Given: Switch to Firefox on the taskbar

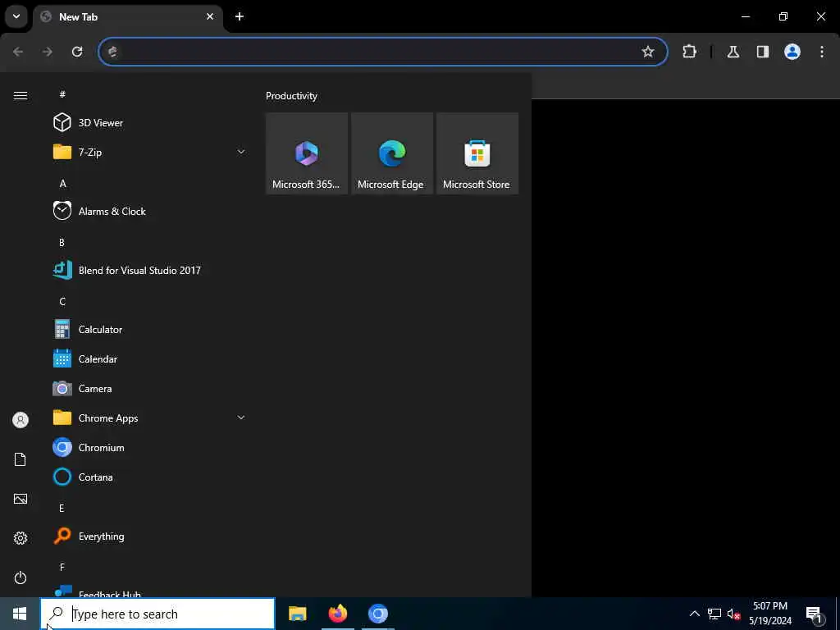Looking at the screenshot, I should coord(337,614).
